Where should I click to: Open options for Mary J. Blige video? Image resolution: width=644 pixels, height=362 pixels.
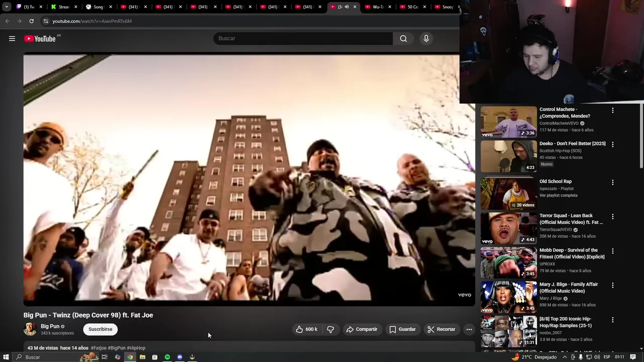pos(612,285)
